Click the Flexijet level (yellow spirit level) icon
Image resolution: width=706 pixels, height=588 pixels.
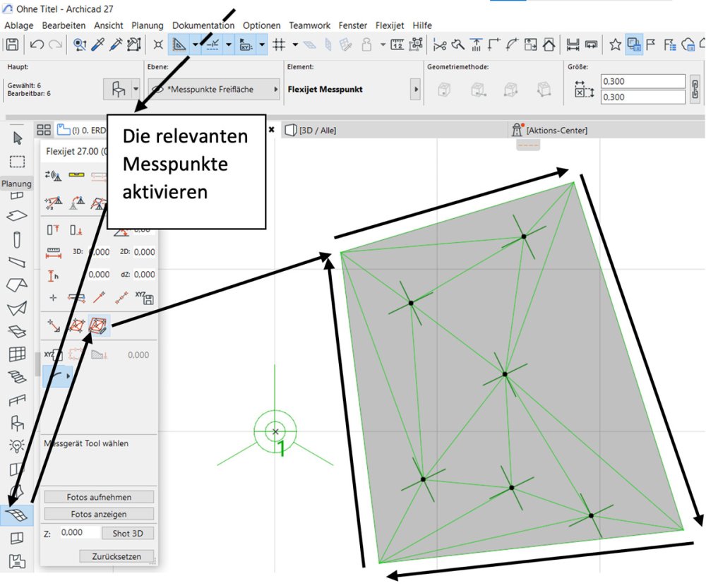76,174
